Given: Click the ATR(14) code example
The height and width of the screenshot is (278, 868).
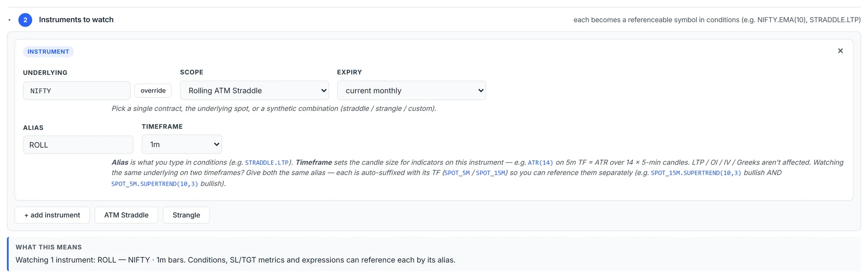Looking at the screenshot, I should (x=540, y=162).
